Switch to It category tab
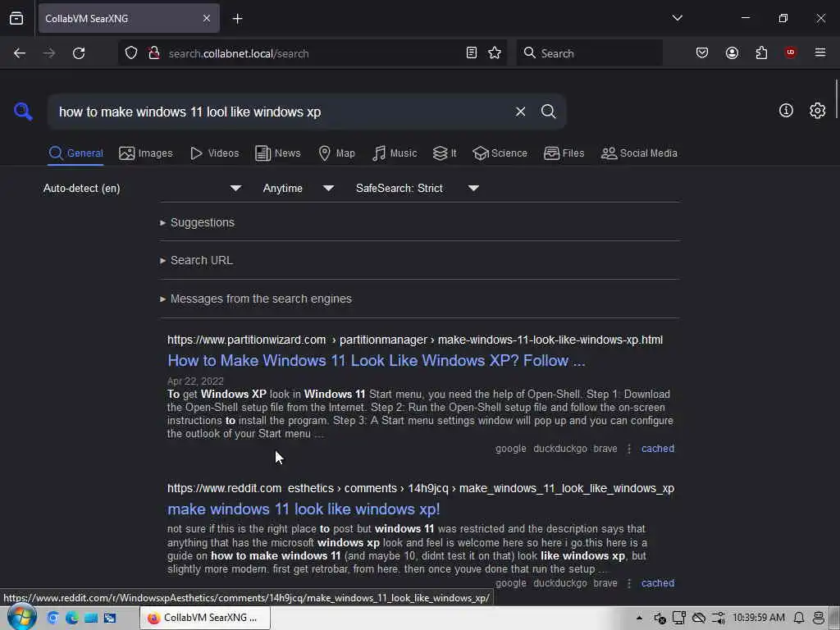Screen dimensions: 840x630 coord(444,153)
